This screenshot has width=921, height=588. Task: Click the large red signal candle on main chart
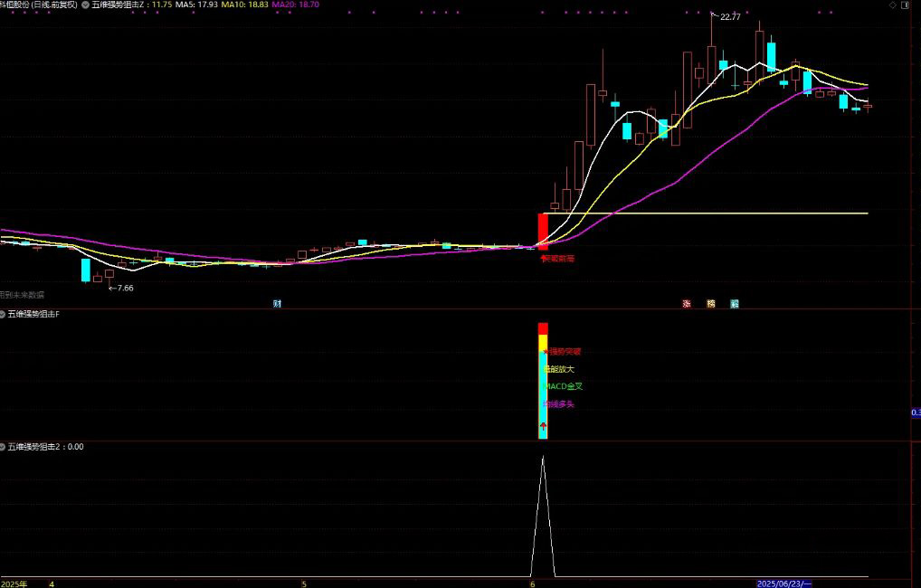click(543, 231)
